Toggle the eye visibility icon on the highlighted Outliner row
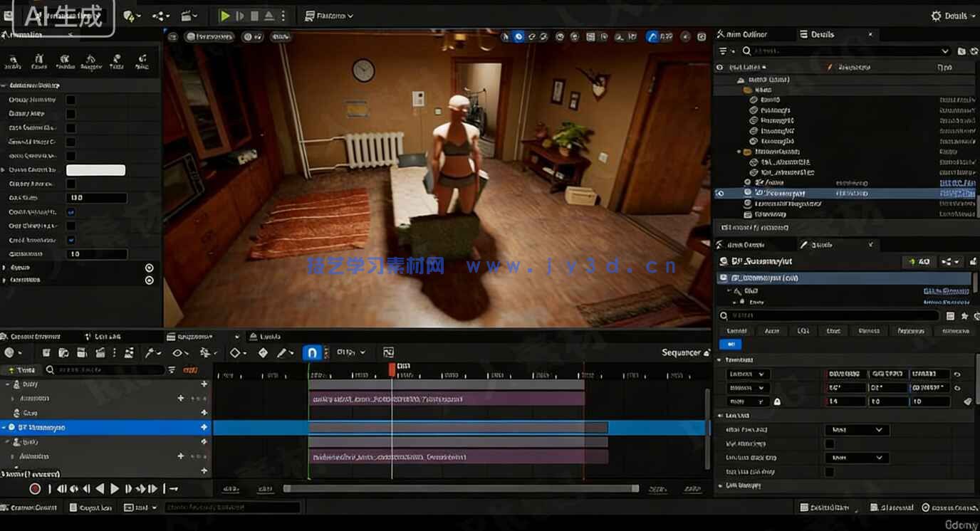The image size is (980, 531). pos(721,193)
